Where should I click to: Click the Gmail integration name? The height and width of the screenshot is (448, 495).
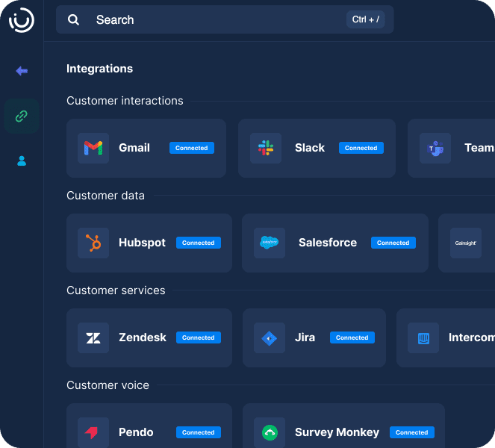coord(134,148)
